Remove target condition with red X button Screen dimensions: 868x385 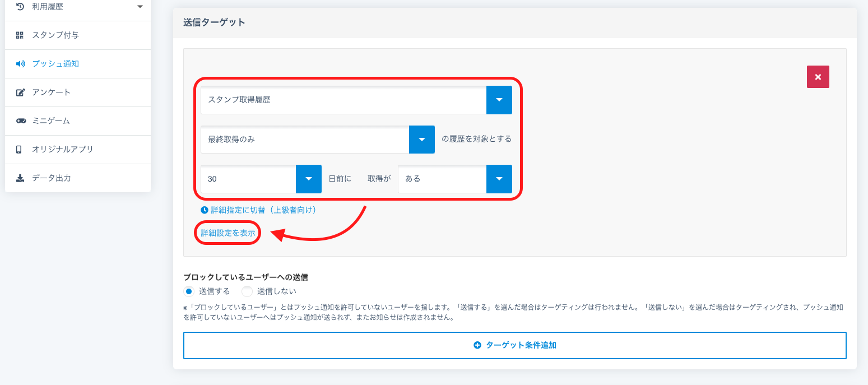(x=818, y=77)
